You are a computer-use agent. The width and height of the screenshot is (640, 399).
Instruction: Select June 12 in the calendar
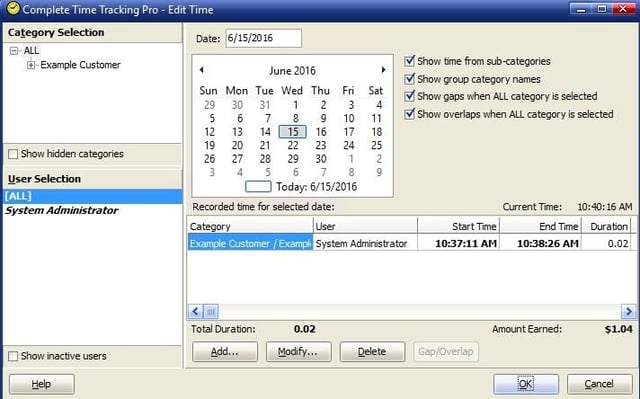tap(209, 132)
